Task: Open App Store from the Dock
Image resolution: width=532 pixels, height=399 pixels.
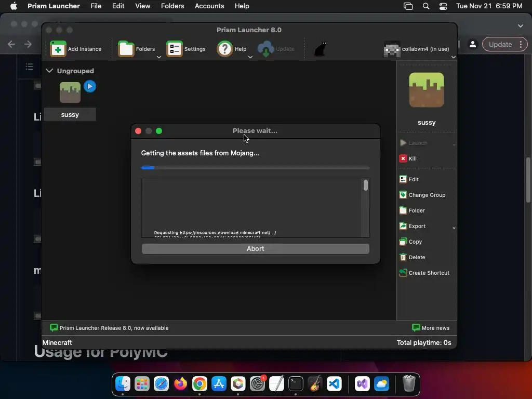Action: [219, 384]
